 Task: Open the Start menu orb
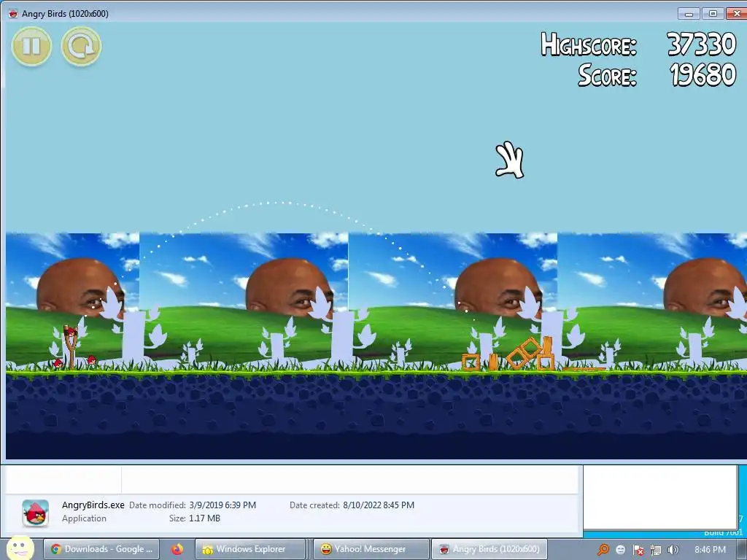[x=20, y=548]
